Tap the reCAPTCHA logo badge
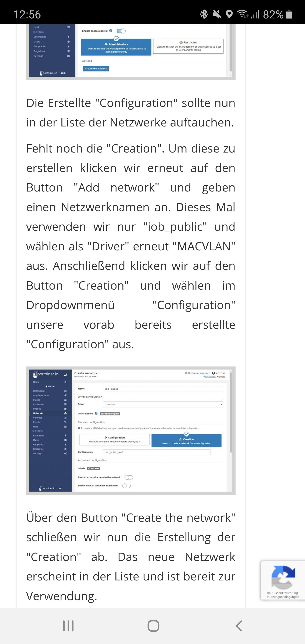The image size is (305, 644). [x=283, y=577]
